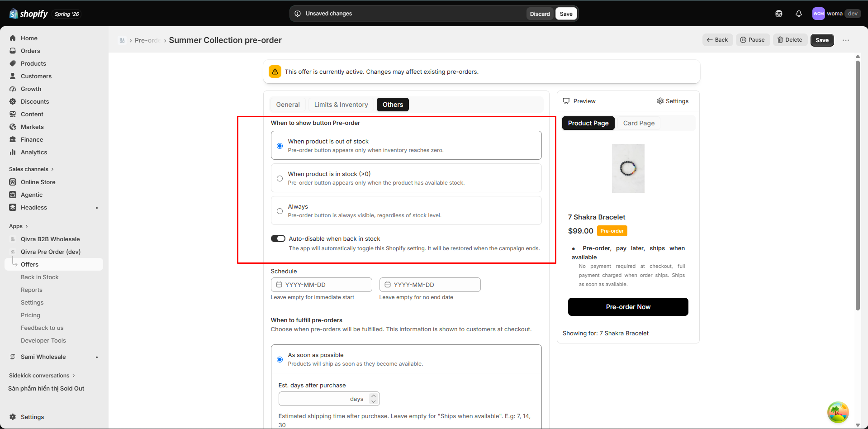Open the notifications bell
Screen dimensions: 868x429
tap(799, 14)
